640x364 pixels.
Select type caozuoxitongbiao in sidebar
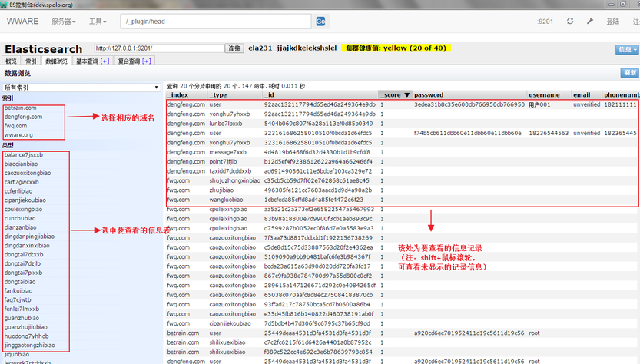28,173
